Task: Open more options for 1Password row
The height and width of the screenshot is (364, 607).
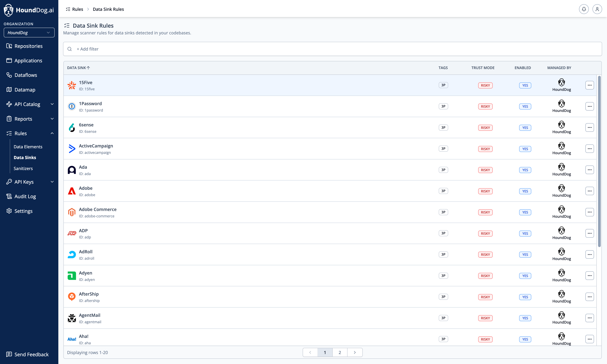Action: coord(589,107)
